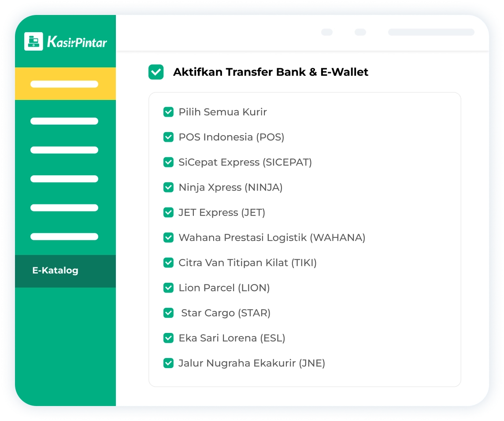Click the Kasir Pintar logo icon

pos(33,41)
